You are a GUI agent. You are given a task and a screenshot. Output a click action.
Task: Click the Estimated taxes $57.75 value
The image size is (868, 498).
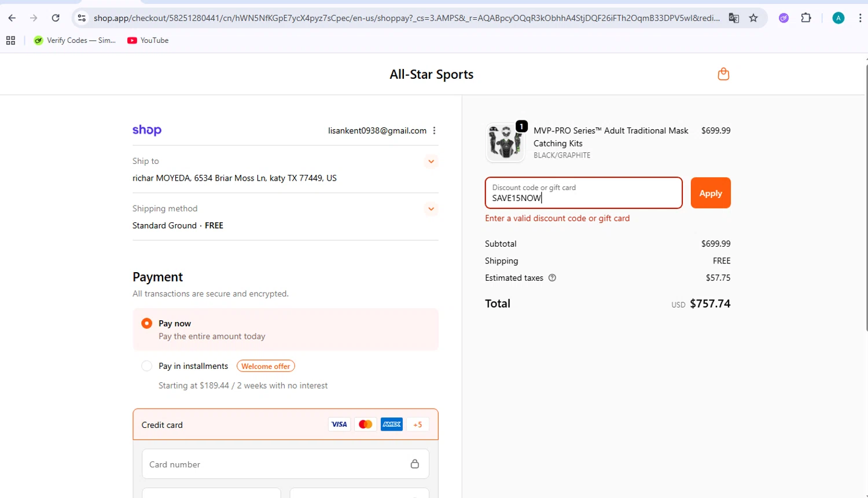[x=718, y=278]
